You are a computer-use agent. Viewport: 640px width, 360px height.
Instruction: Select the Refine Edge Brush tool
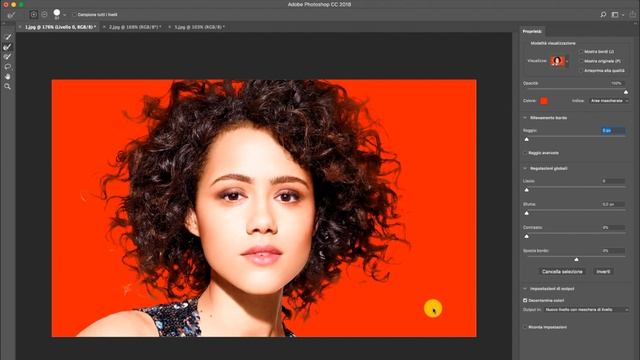[x=7, y=47]
